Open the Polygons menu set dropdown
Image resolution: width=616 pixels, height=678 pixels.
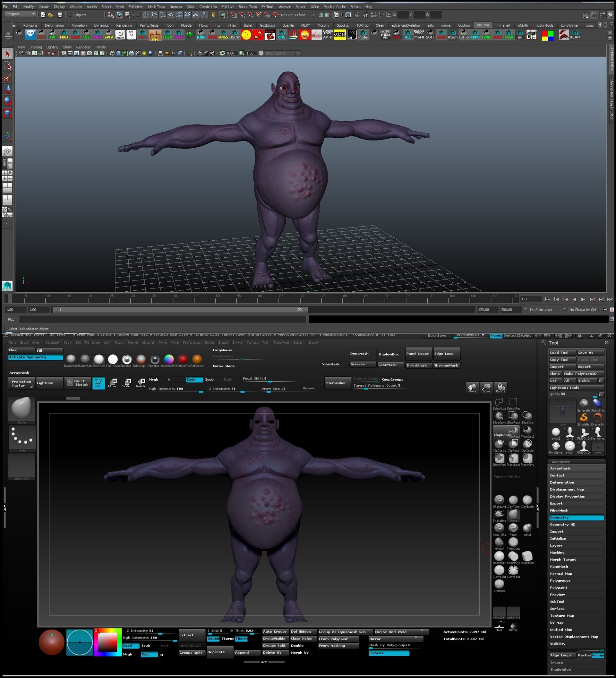[19, 14]
